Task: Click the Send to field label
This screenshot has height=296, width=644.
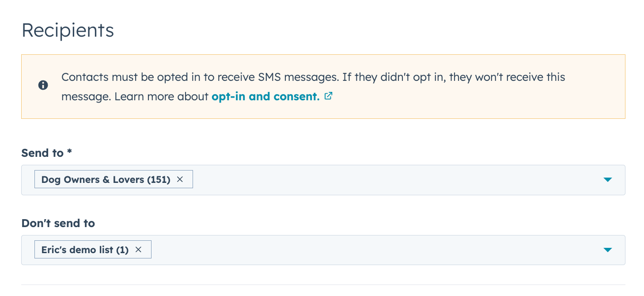Action: point(46,153)
